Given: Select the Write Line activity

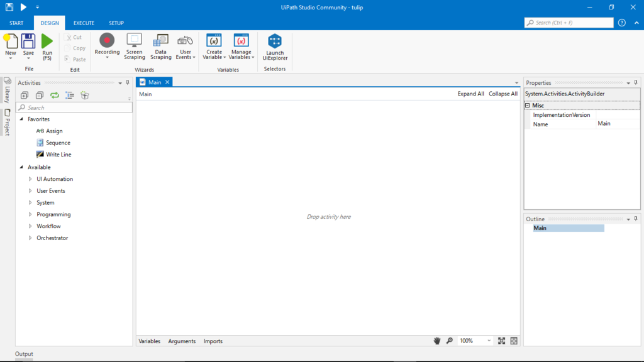Looking at the screenshot, I should point(54,155).
